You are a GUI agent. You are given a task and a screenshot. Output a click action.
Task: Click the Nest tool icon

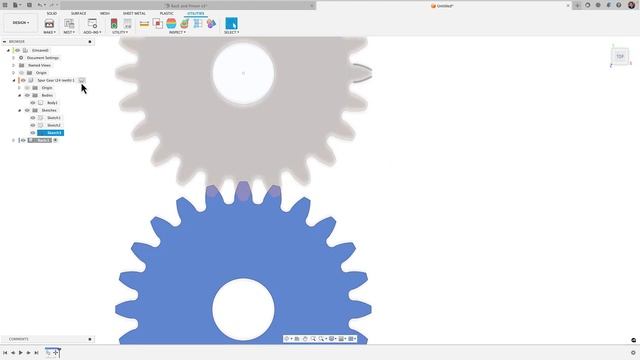click(69, 23)
